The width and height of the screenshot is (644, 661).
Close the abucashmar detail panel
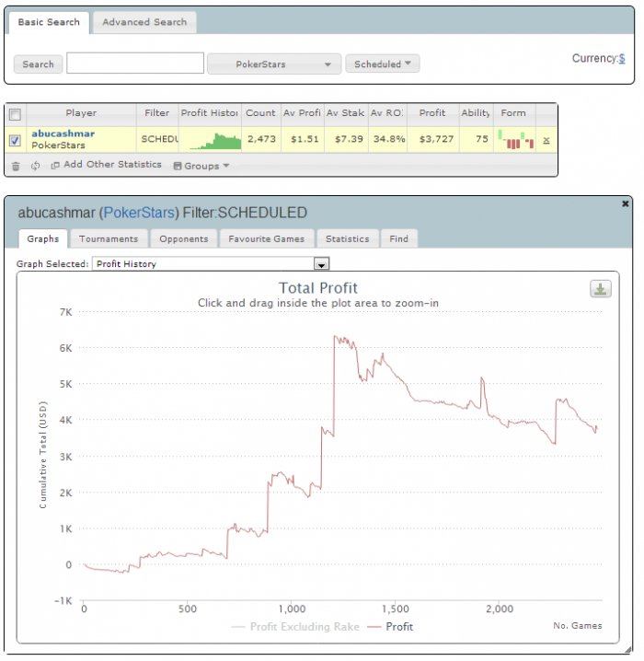click(x=625, y=203)
